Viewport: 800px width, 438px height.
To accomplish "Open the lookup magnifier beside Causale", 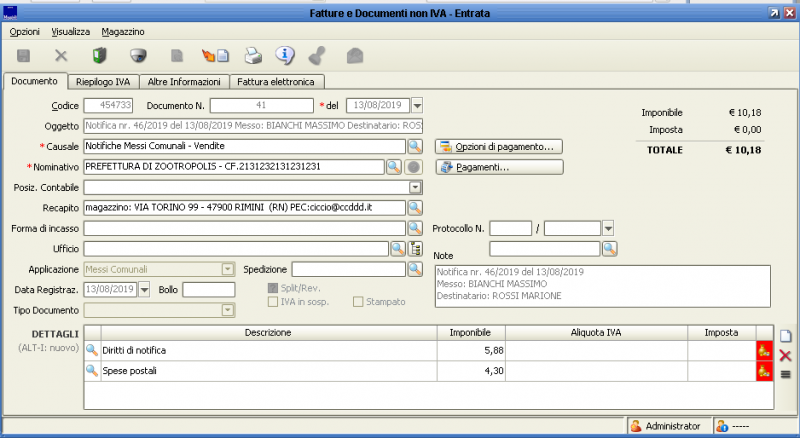I will (415, 147).
